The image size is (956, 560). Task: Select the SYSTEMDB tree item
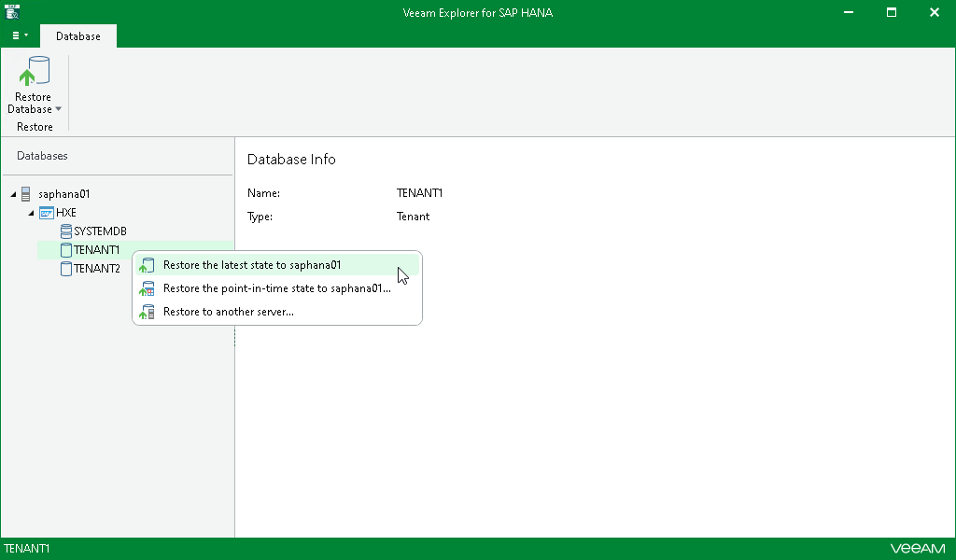[100, 231]
